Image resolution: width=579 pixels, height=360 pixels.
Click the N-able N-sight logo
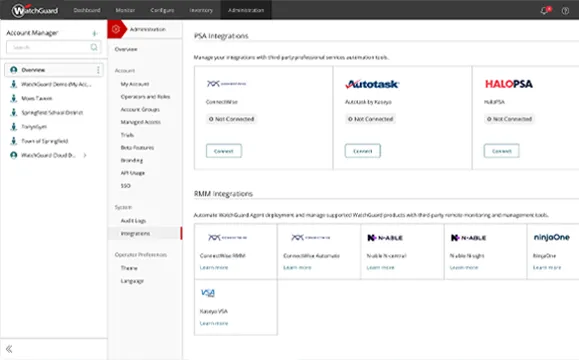click(468, 238)
